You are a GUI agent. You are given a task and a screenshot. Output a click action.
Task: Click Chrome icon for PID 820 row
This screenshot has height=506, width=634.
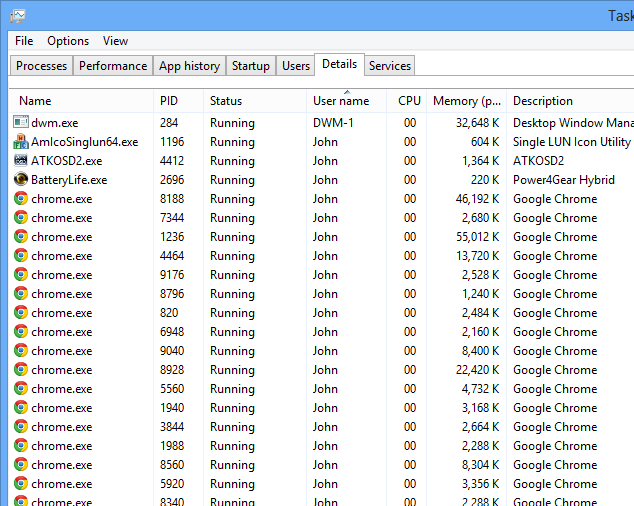pos(21,312)
